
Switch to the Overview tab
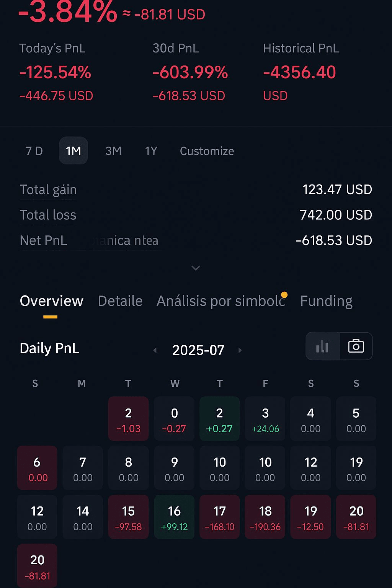pyautogui.click(x=51, y=301)
